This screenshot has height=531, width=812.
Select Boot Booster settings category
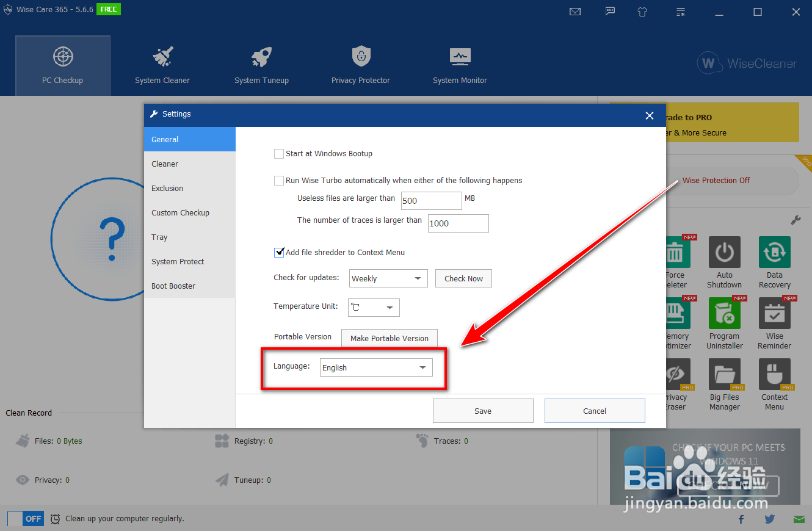point(190,286)
